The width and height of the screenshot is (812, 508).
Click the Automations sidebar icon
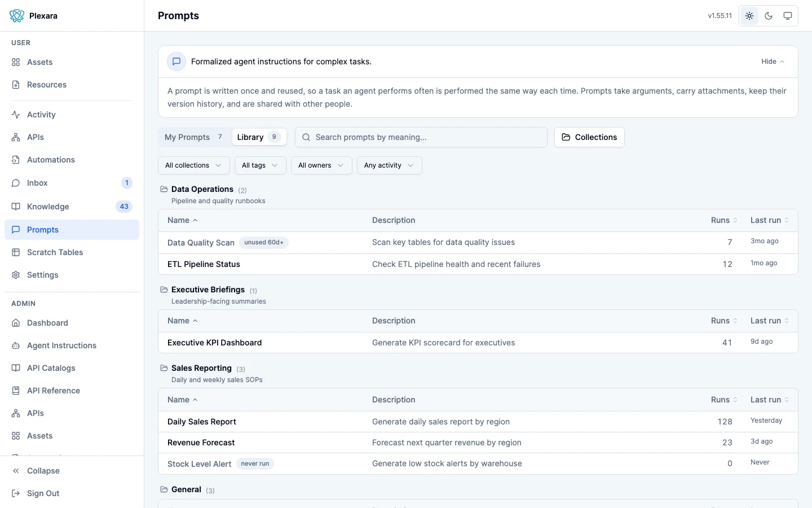(16, 160)
